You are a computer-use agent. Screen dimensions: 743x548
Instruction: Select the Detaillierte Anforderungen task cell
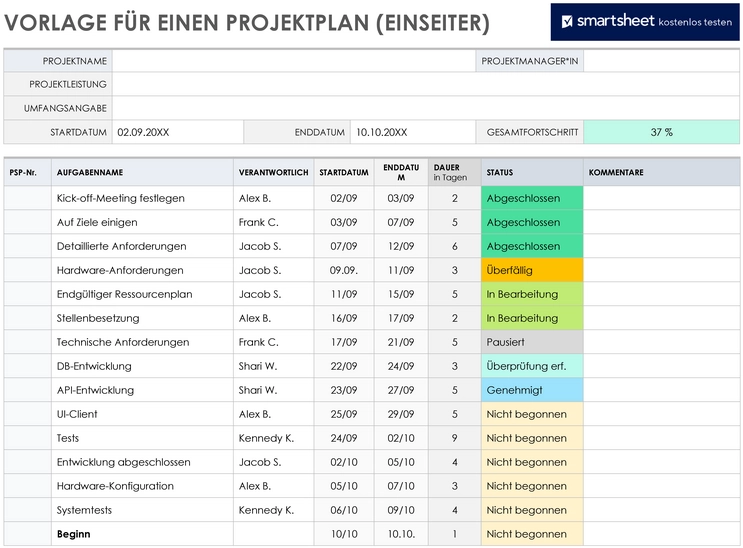point(142,246)
